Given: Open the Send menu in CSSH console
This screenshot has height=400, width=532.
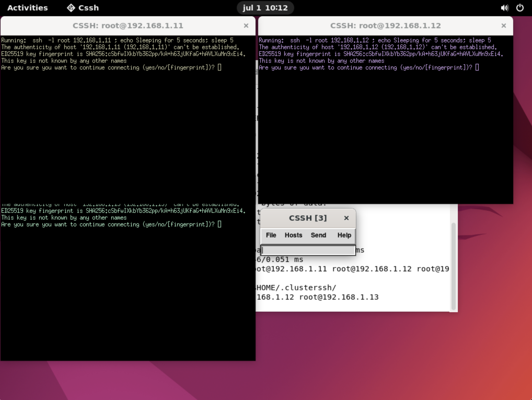Looking at the screenshot, I should [x=318, y=235].
